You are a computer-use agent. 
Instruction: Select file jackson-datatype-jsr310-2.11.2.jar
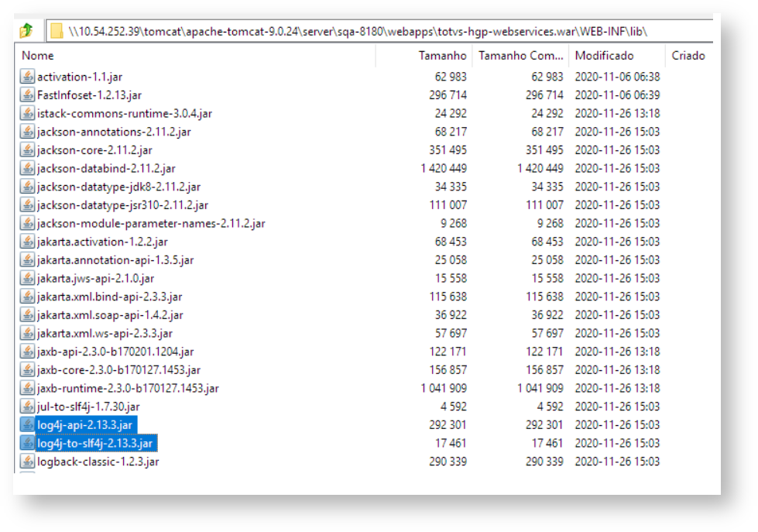click(x=123, y=205)
